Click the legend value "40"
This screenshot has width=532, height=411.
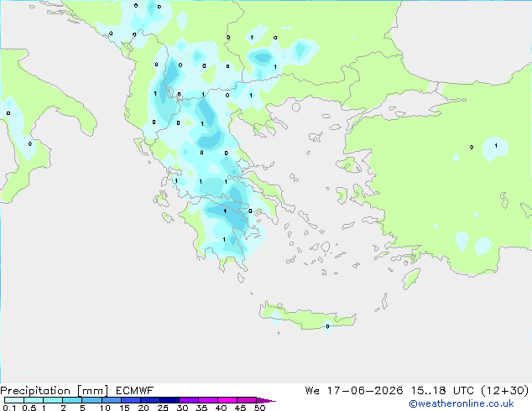pos(221,408)
